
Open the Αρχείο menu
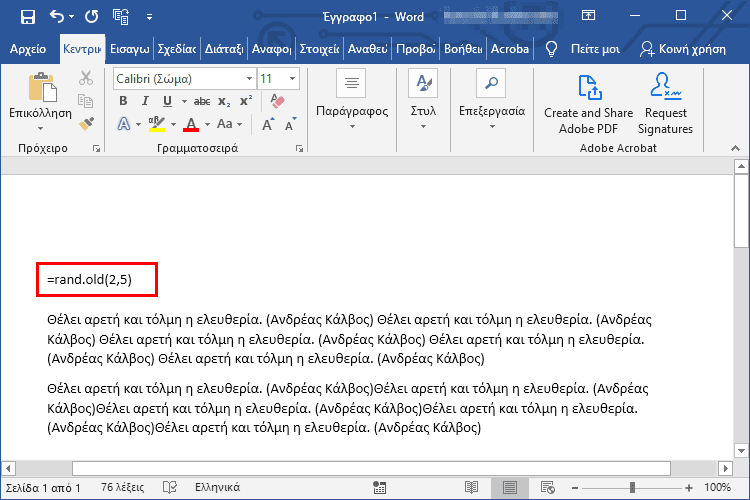28,49
